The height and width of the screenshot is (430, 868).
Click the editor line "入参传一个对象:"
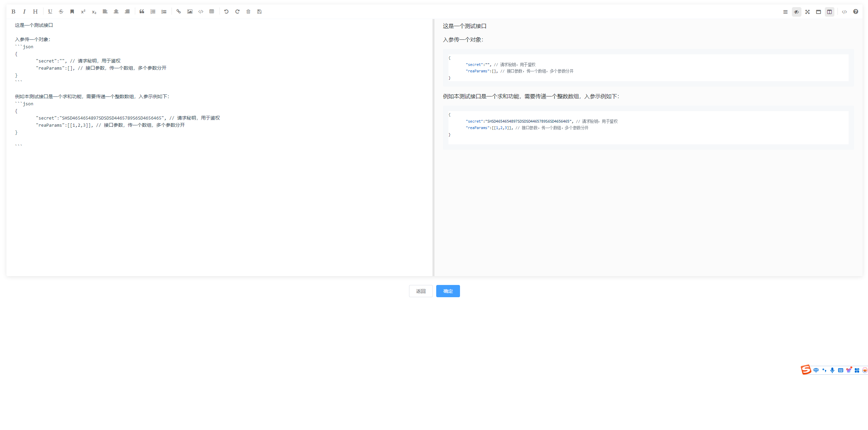(x=33, y=39)
